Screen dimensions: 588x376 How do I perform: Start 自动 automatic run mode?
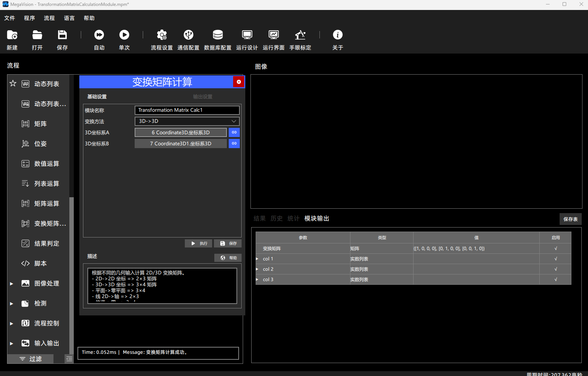(x=99, y=35)
